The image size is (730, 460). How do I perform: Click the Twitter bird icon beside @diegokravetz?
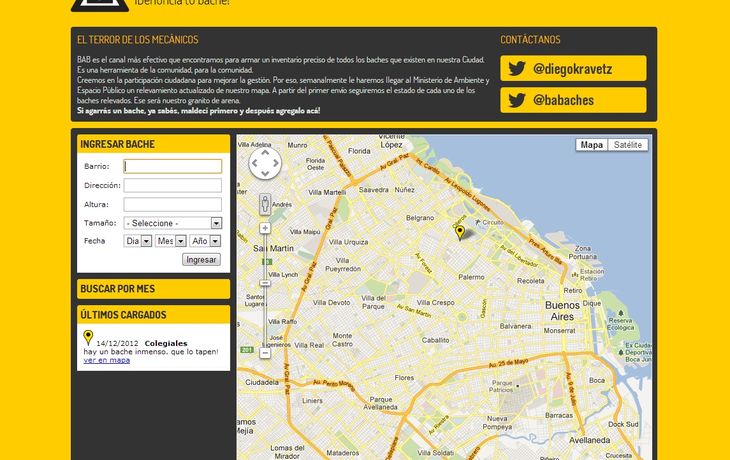[517, 68]
